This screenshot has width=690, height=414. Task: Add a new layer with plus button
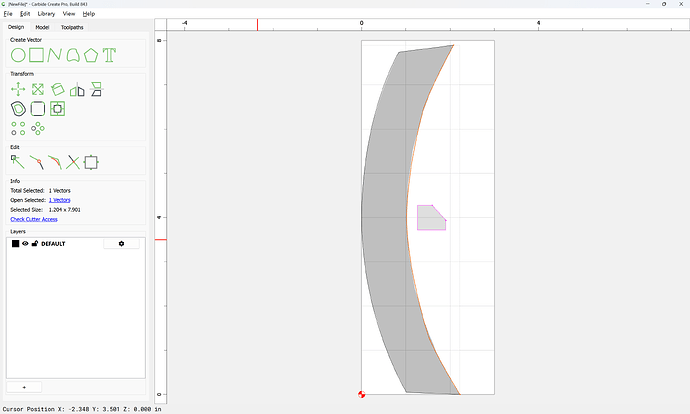pyautogui.click(x=24, y=387)
